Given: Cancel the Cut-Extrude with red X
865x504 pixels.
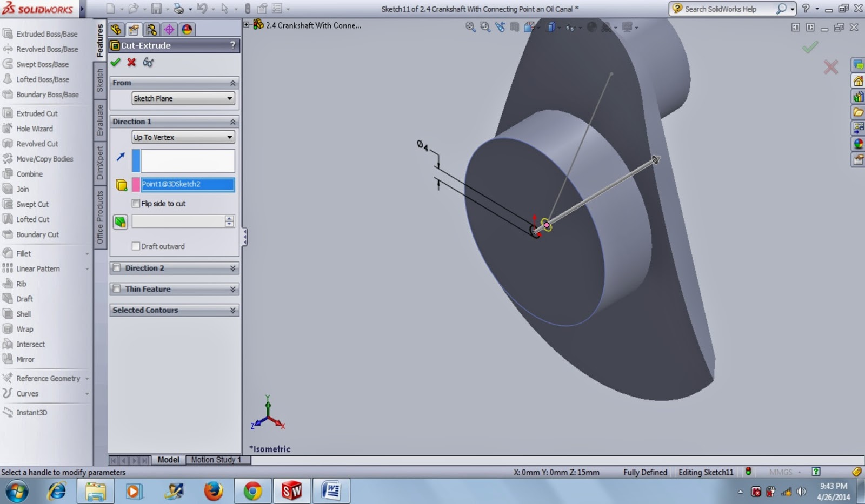Looking at the screenshot, I should coord(131,62).
